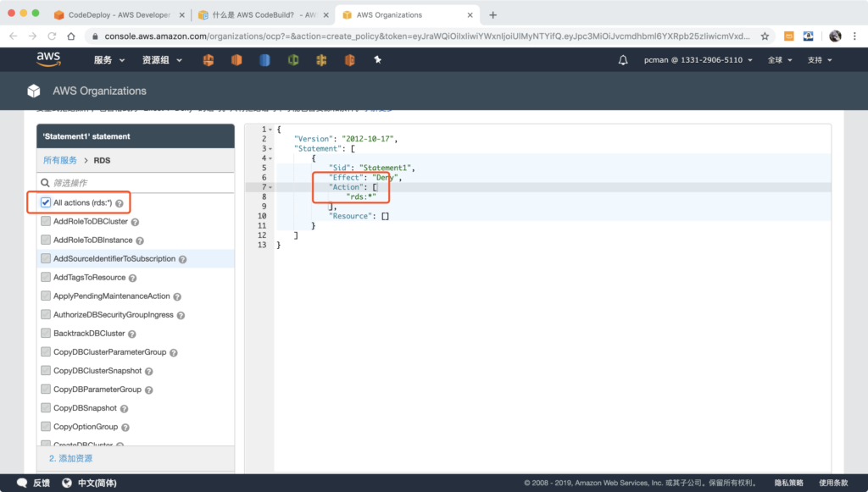Screen dimensions: 868x492
Task: Collapse the JSON fold at line 1
Action: (x=270, y=130)
